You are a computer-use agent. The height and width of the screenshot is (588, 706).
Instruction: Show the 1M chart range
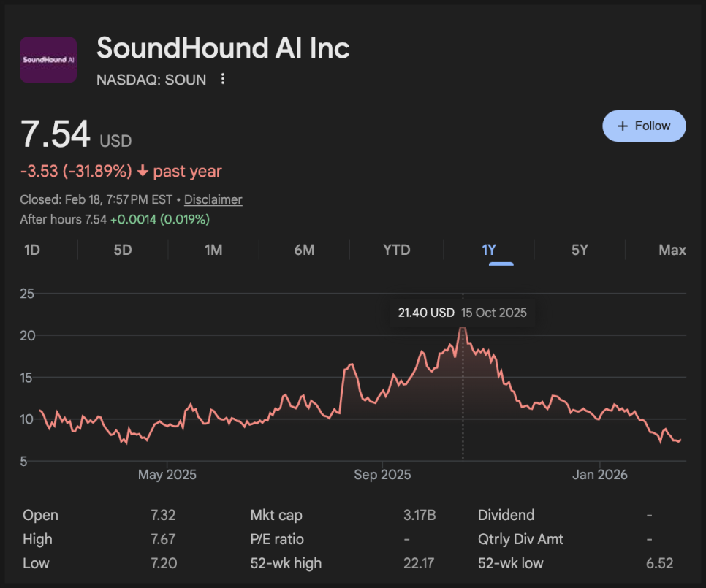(x=213, y=250)
